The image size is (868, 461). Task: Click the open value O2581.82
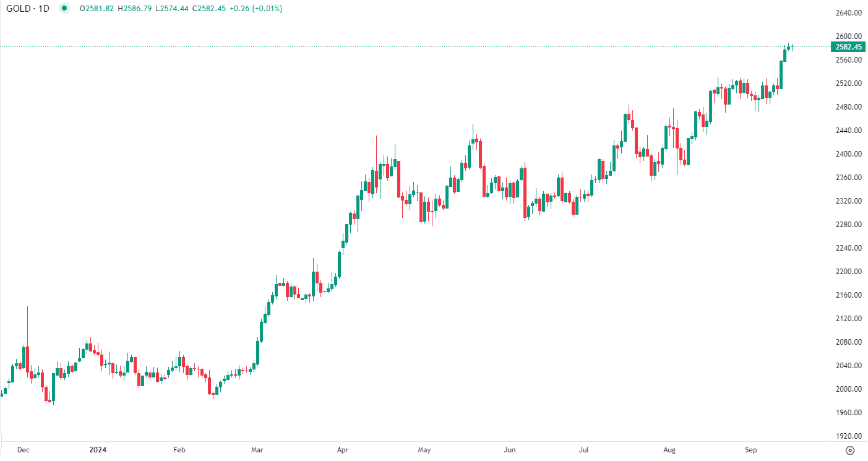coord(97,9)
